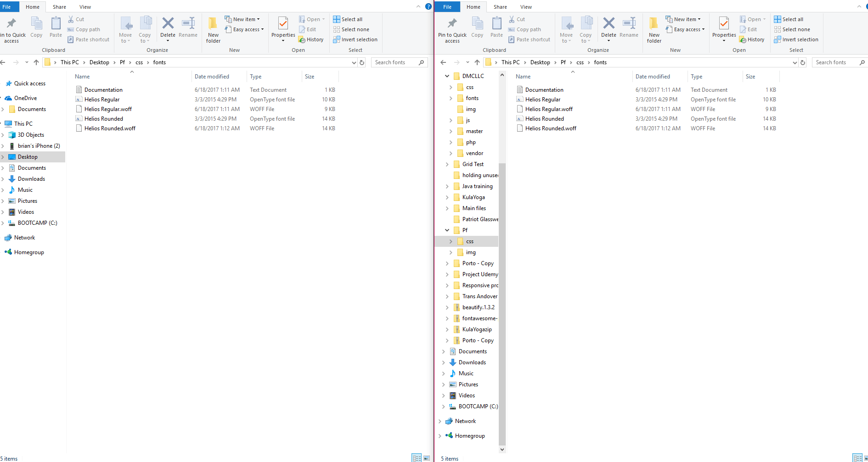Screen dimensions: 868x462
Task: Click Desktop in the left window address breadcrumb
Action: point(99,62)
